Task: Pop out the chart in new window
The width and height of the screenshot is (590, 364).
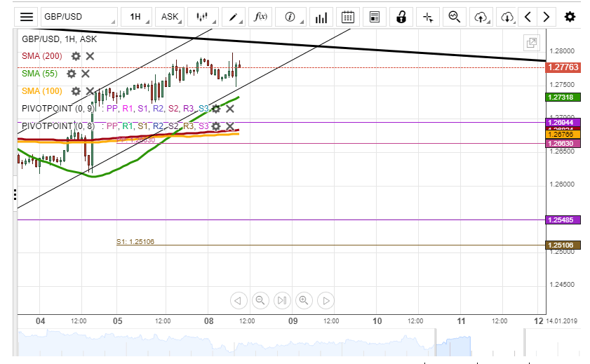Action: 532,43
